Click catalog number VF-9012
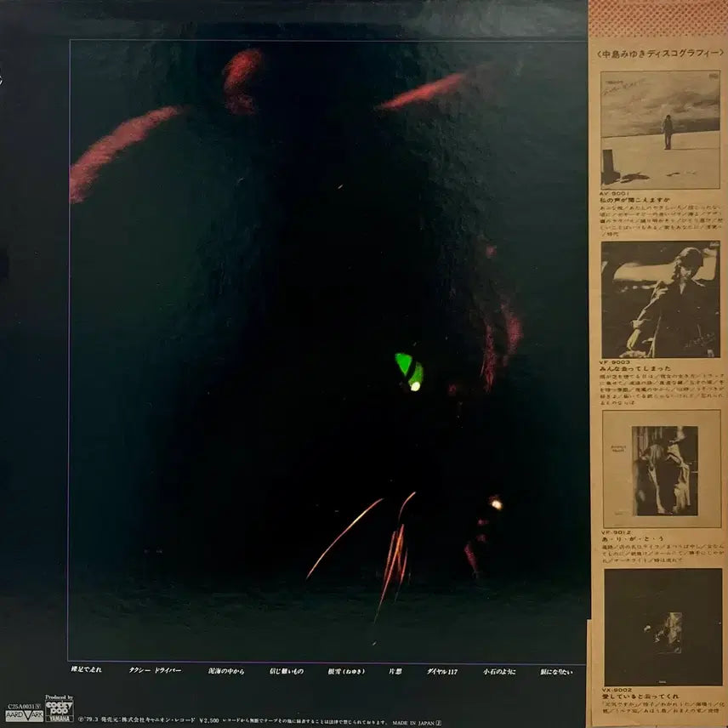Screen dimensions: 728x728 coord(617,532)
